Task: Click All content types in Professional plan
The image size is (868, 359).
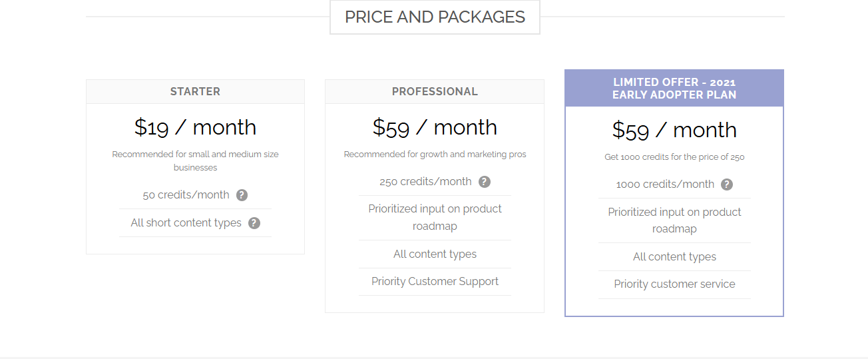Action: click(435, 254)
